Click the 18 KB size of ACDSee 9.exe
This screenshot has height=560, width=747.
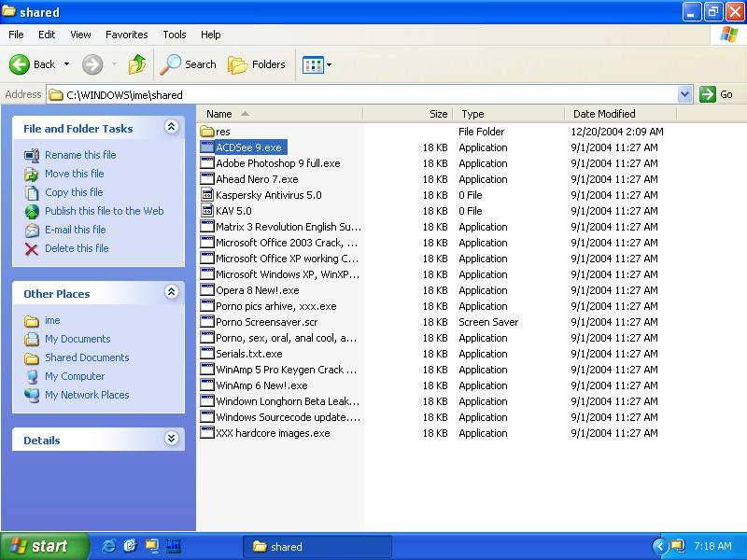click(x=435, y=147)
